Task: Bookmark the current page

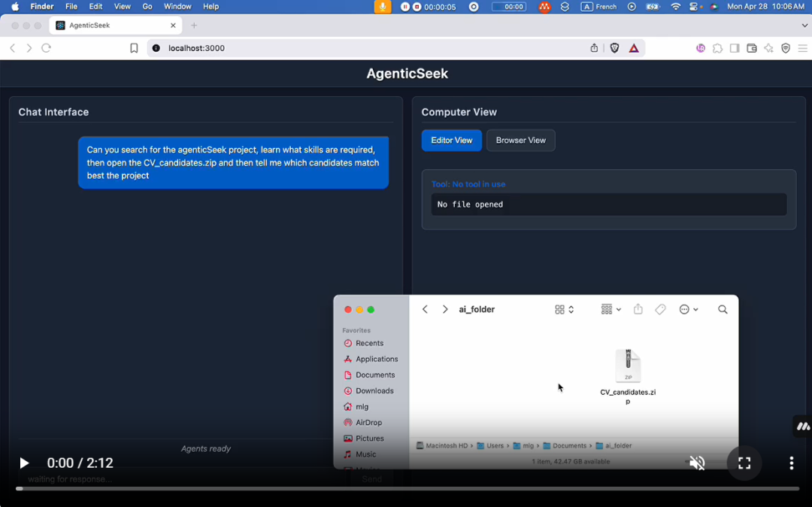Action: pos(134,48)
